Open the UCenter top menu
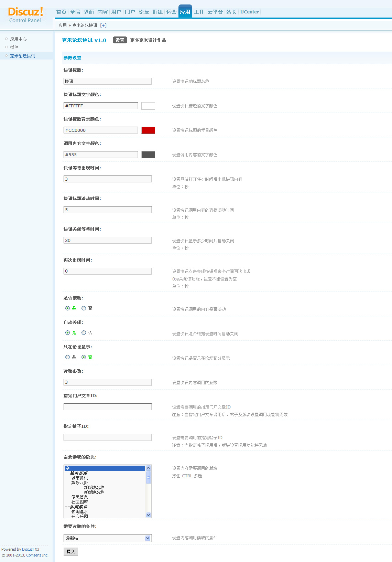This screenshot has height=562, width=392. point(250,12)
